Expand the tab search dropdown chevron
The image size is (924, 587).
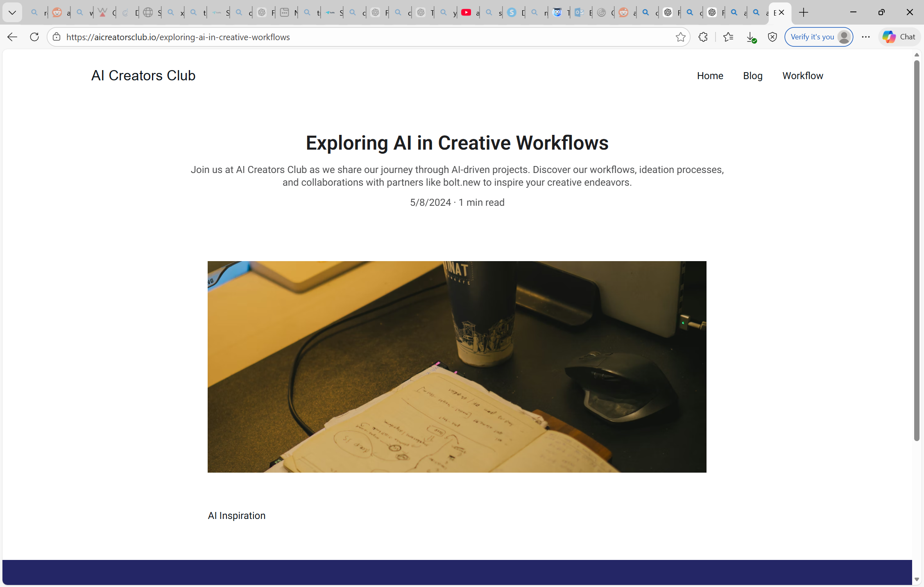[12, 12]
